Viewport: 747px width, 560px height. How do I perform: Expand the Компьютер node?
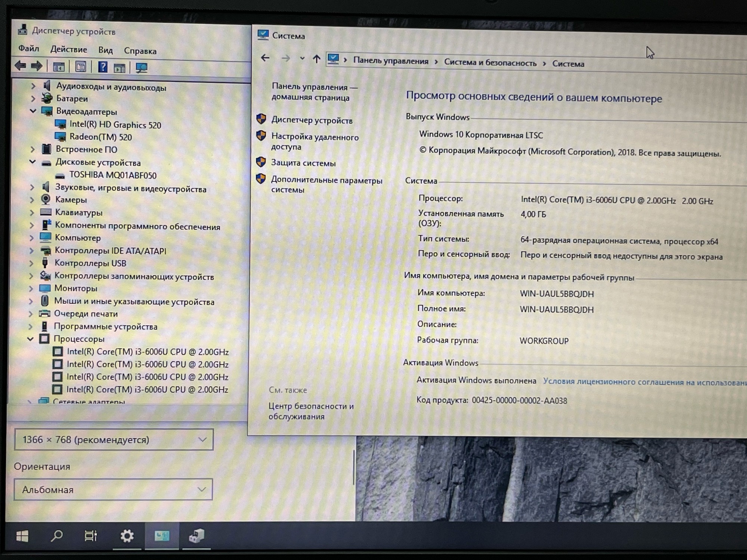click(32, 238)
